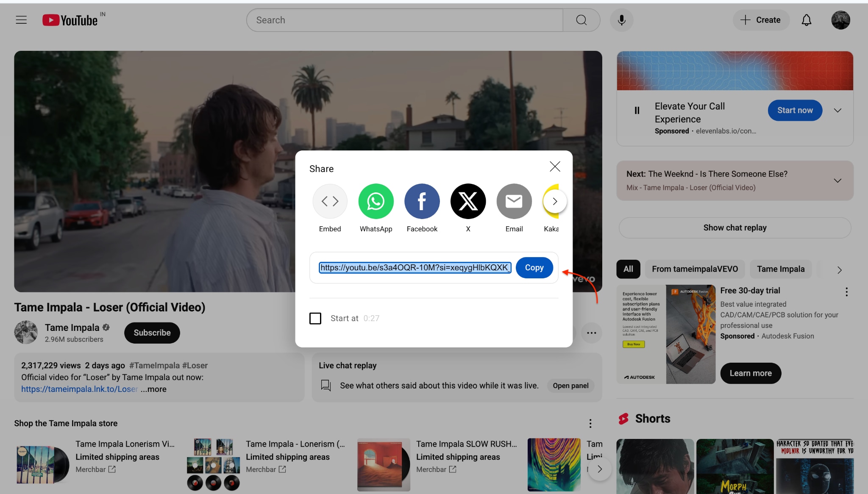This screenshot has height=494, width=868.
Task: Share the video via Email
Action: 514,201
